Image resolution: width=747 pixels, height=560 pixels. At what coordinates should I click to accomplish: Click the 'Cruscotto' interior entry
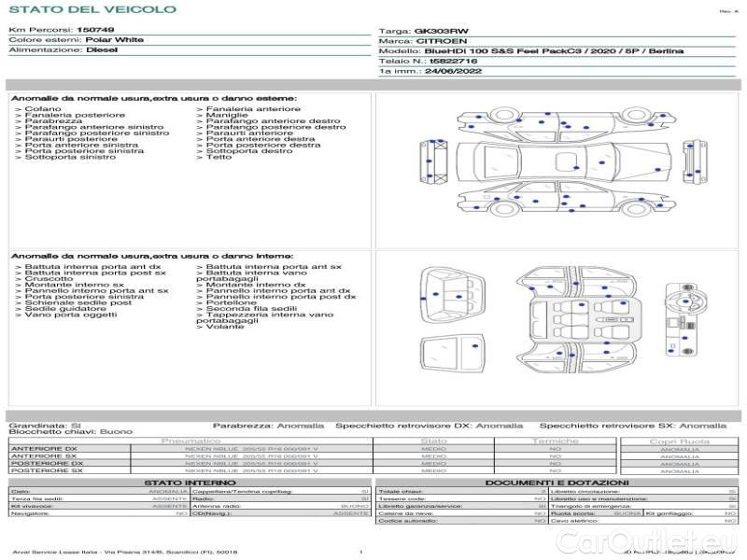(49, 279)
